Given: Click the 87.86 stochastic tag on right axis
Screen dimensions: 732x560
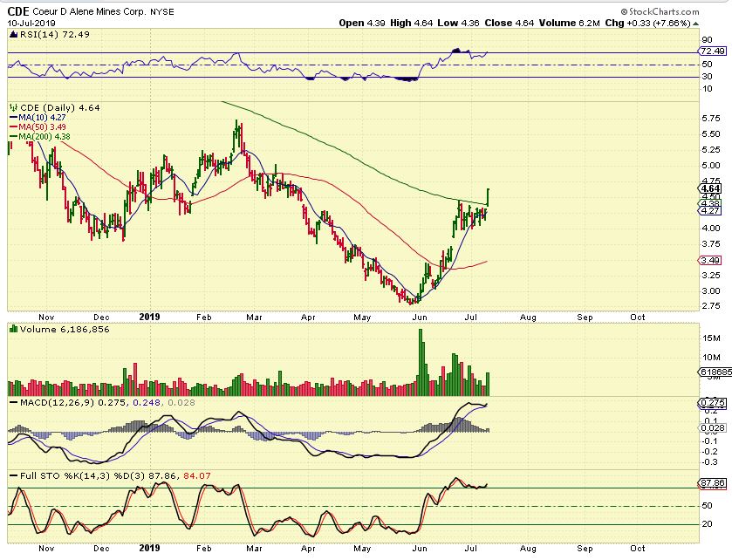Looking at the screenshot, I should (713, 483).
